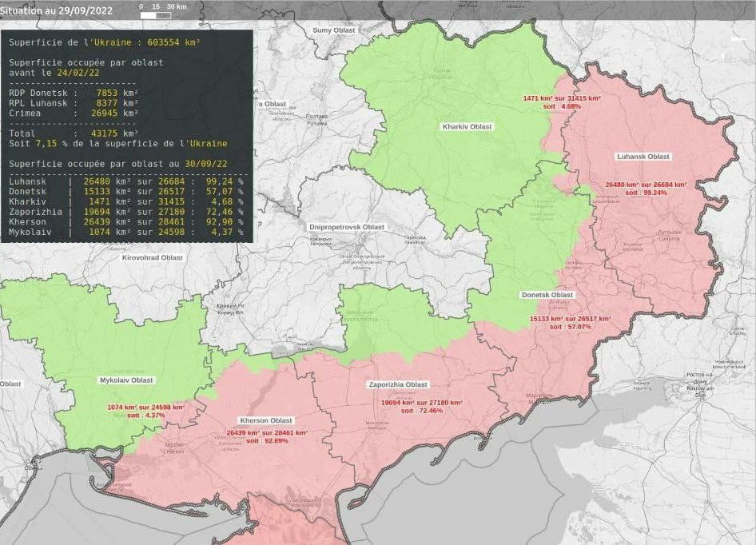This screenshot has width=756, height=545.
Task: Click the 'Situation au 29/09/2022' title
Action: click(57, 11)
